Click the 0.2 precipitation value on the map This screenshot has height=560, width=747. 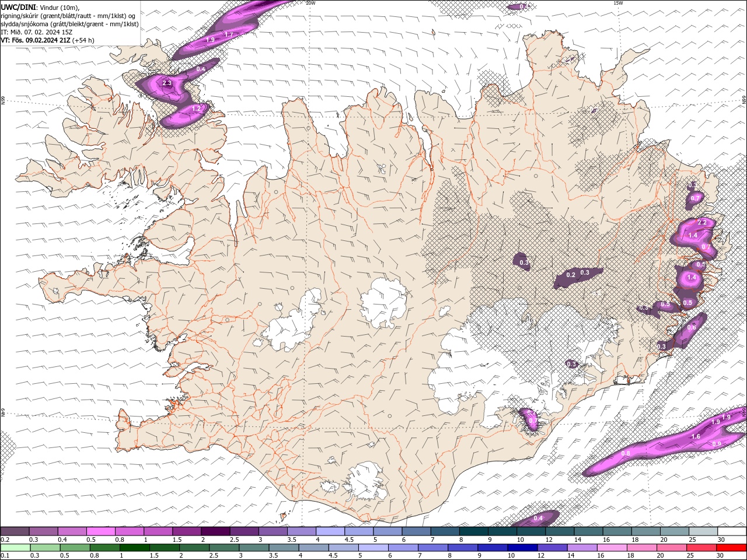[x=571, y=275]
